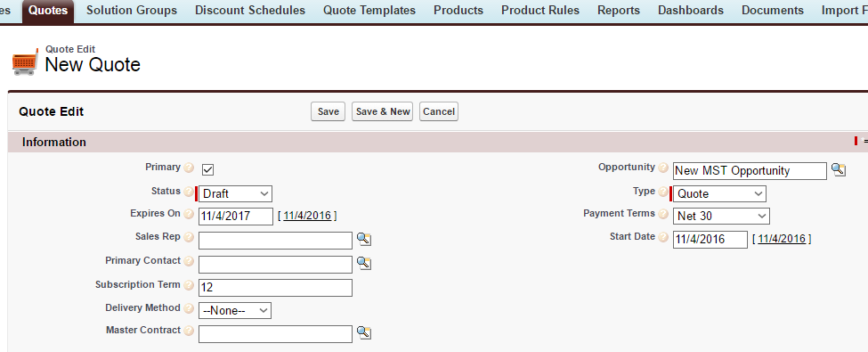Click the Type field help icon
The height and width of the screenshot is (352, 868).
click(x=663, y=192)
